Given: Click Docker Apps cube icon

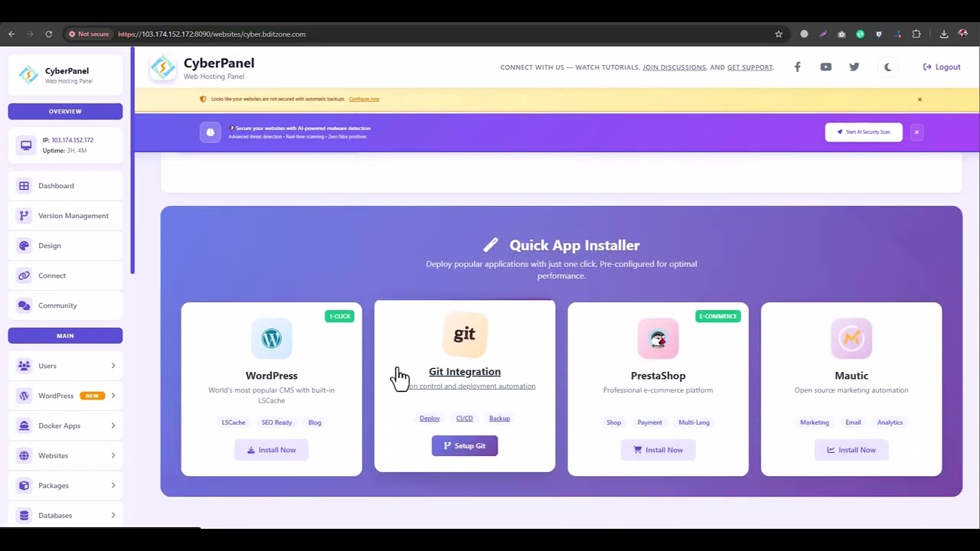Looking at the screenshot, I should tap(24, 425).
